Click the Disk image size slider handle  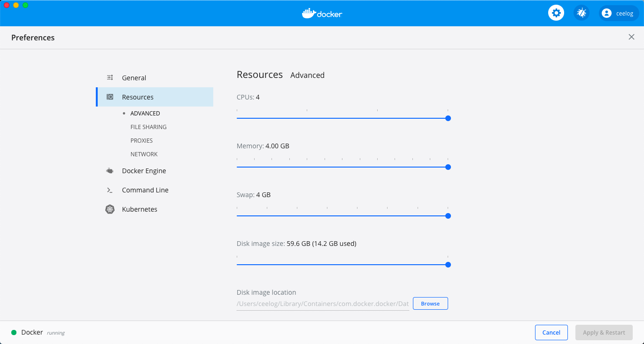coord(448,265)
